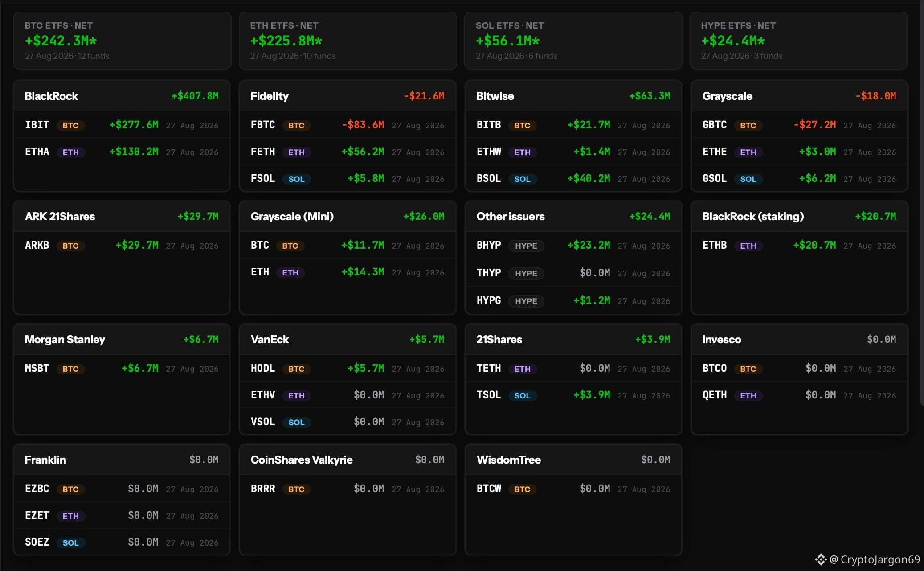Click the ETH badge next to ETHB
This screenshot has width=924, height=571.
[x=748, y=246]
